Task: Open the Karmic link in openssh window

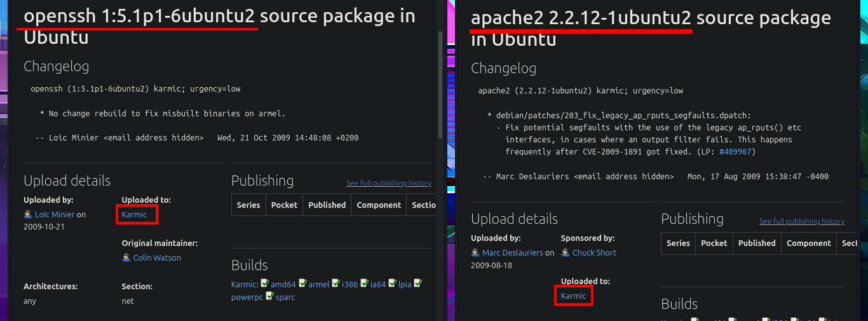Action: (134, 215)
